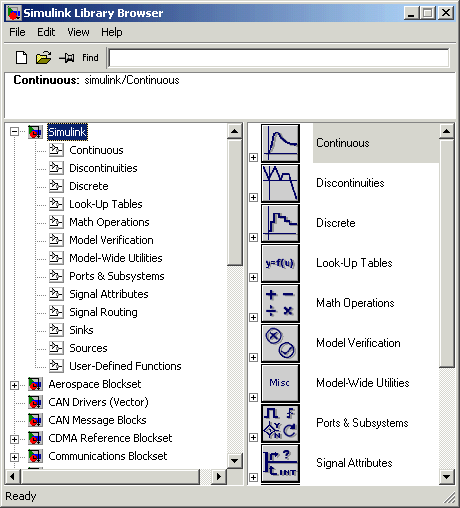This screenshot has height=508, width=460.
Task: Click the Open model folder icon
Action: point(43,57)
